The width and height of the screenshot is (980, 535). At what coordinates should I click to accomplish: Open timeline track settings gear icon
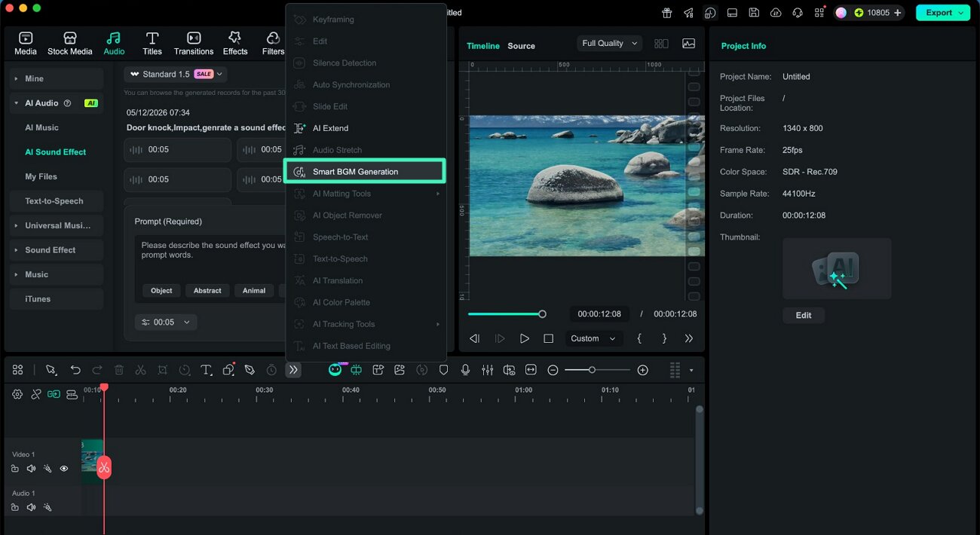point(17,394)
